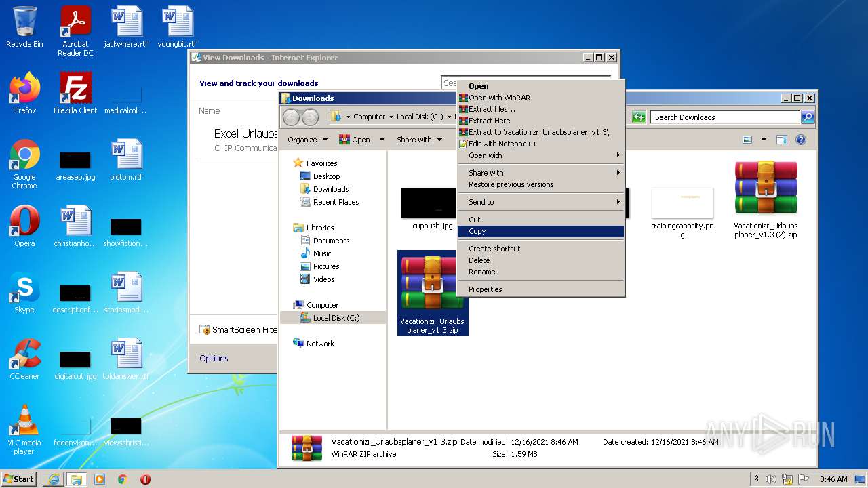
Task: Refresh the Downloads folder view
Action: tap(638, 117)
